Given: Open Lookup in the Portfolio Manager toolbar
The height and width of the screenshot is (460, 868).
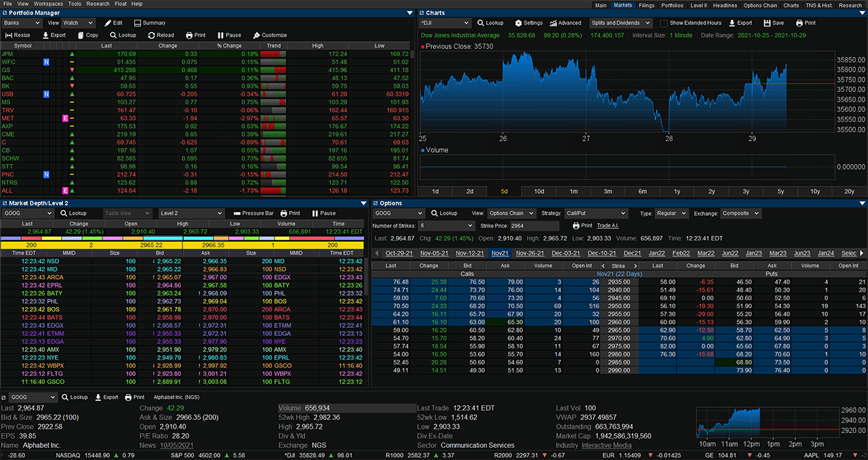Looking at the screenshot, I should 122,35.
